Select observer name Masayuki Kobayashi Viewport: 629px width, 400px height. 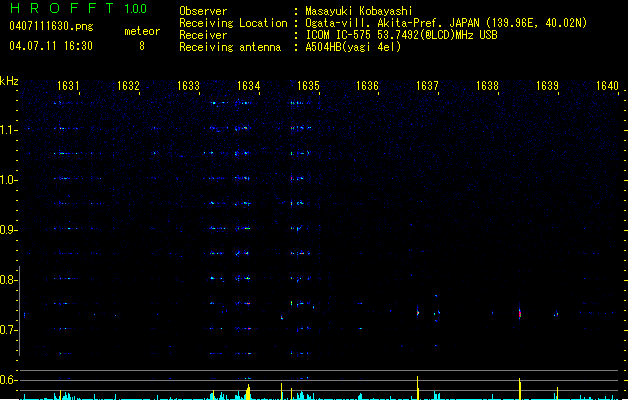[x=359, y=11]
